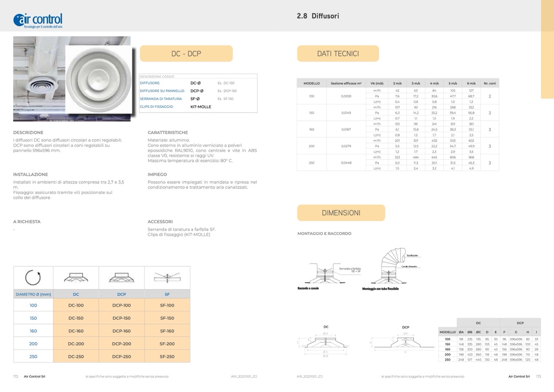Click the DCP dimension drawing
This screenshot has width=554, height=392.
(404, 343)
